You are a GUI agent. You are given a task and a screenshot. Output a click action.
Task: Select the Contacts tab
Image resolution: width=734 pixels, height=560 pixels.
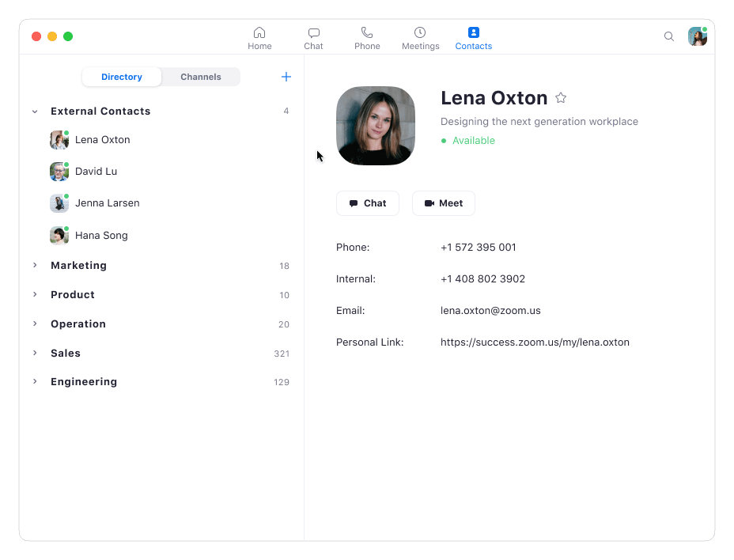tap(473, 39)
